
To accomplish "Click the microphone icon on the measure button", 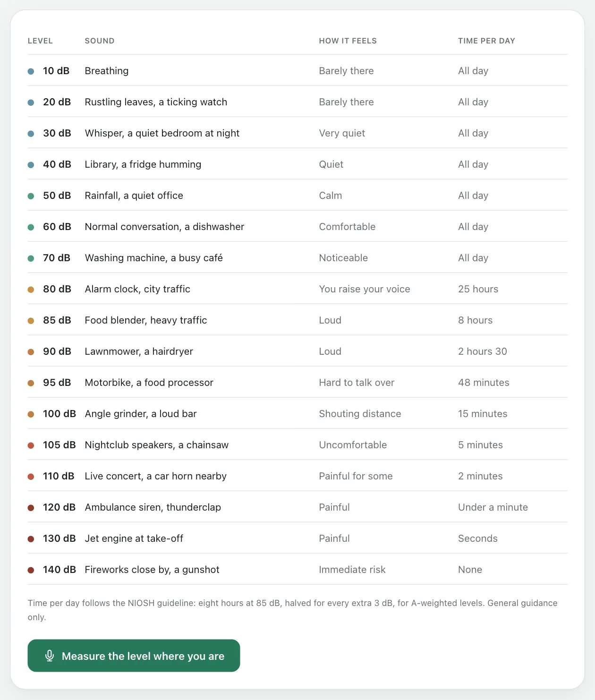I will (x=50, y=656).
